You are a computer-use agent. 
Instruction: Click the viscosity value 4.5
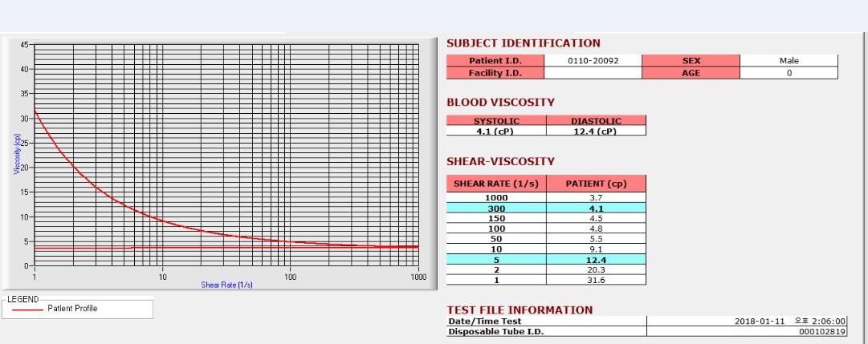coord(596,218)
